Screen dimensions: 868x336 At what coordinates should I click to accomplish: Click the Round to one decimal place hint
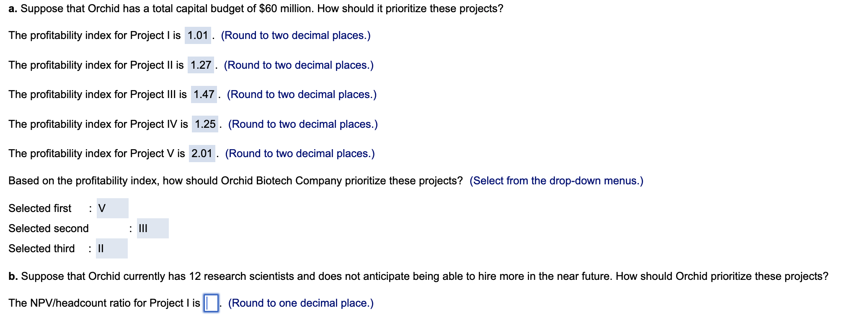(x=300, y=302)
